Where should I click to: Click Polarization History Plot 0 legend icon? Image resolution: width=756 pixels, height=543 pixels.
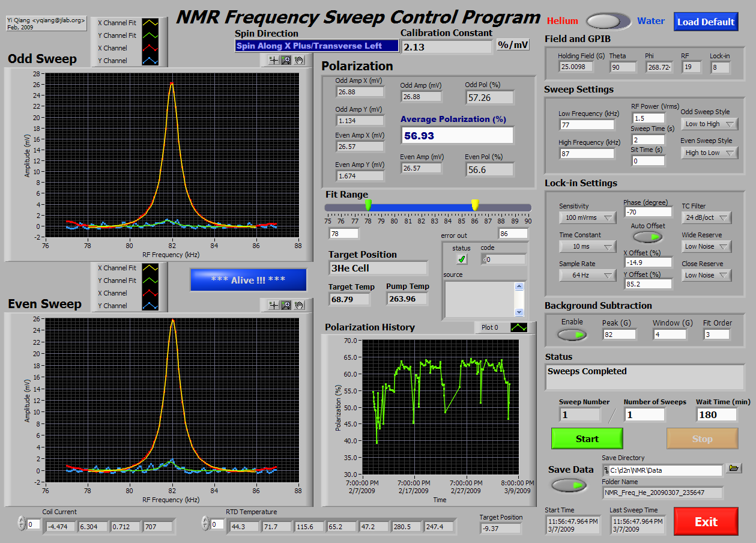point(519,327)
